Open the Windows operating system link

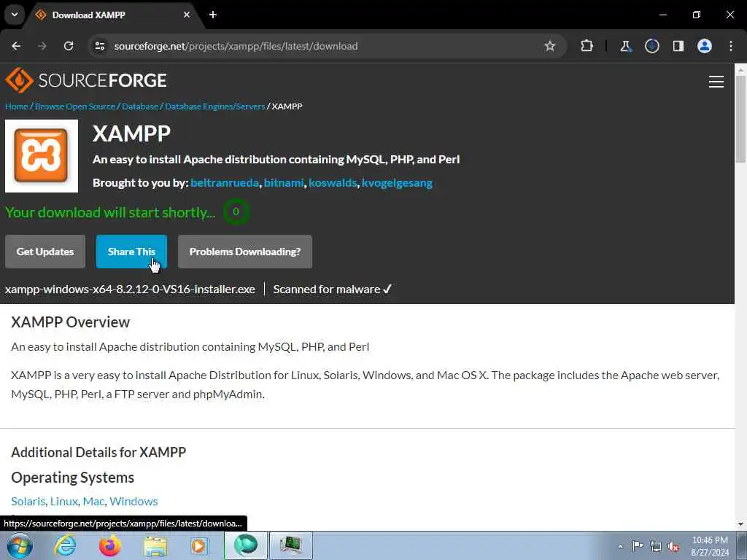(133, 501)
